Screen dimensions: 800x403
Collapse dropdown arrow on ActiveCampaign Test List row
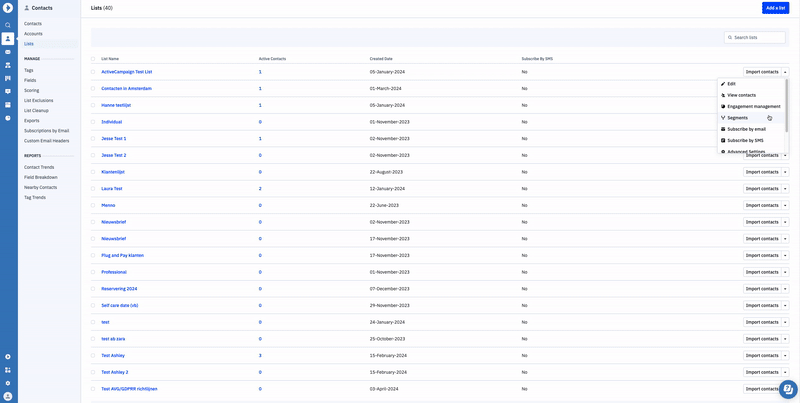(x=785, y=72)
